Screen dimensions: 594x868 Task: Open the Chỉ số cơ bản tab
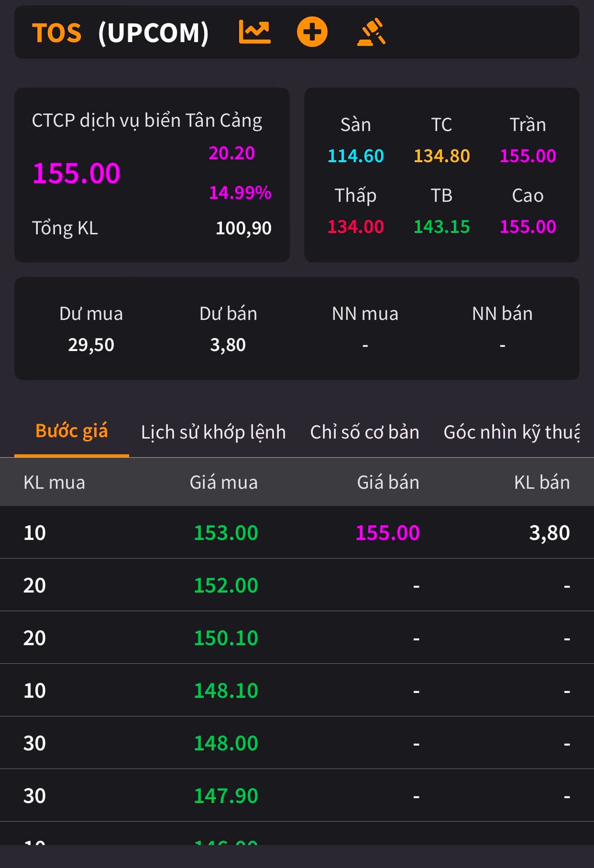point(364,432)
